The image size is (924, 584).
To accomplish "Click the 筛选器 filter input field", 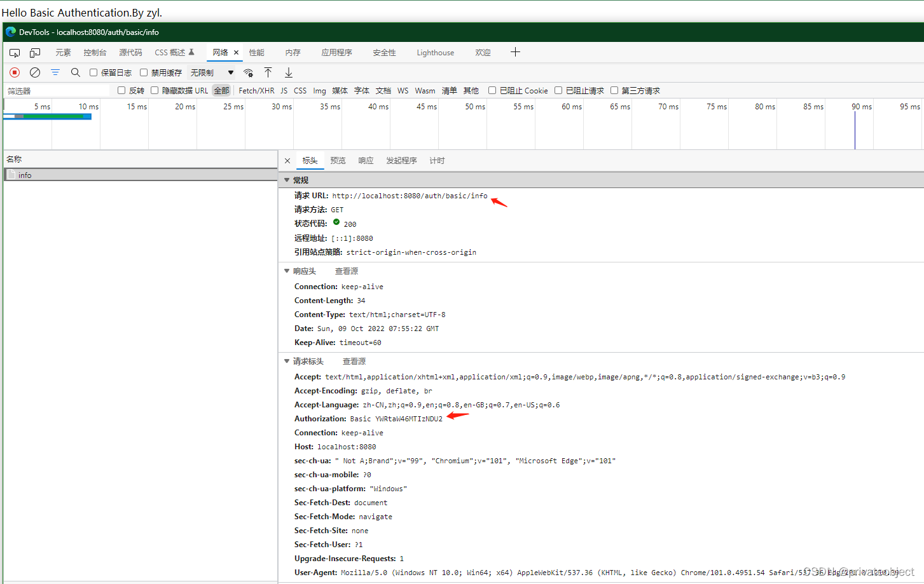I will tap(57, 91).
